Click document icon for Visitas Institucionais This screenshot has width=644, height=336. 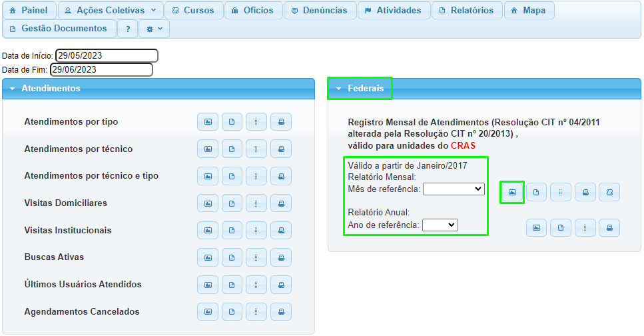(232, 230)
